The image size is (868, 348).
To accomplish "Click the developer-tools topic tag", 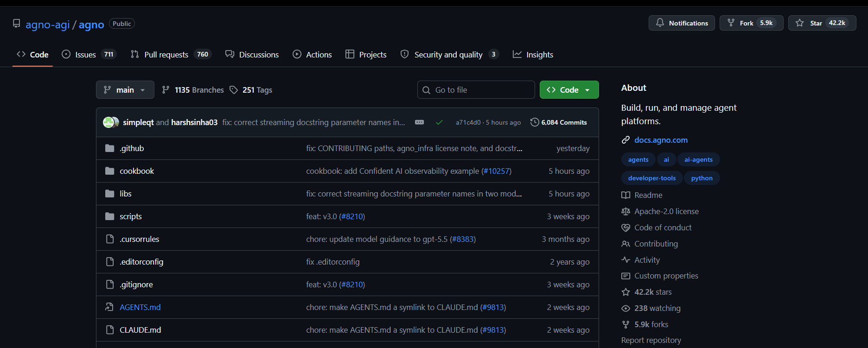I will click(651, 178).
